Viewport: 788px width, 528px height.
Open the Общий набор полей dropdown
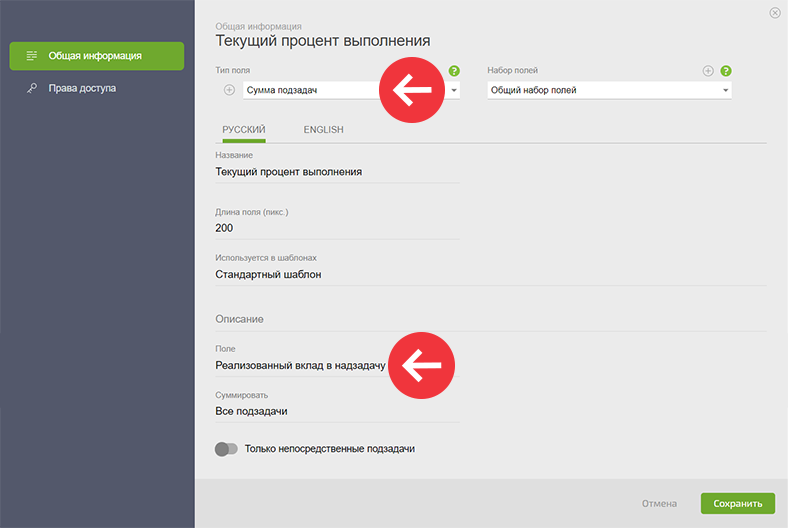[x=609, y=90]
